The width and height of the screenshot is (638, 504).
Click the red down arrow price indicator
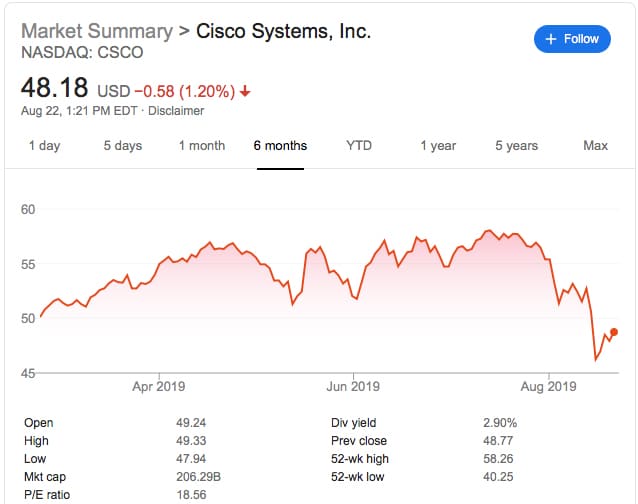pyautogui.click(x=245, y=91)
